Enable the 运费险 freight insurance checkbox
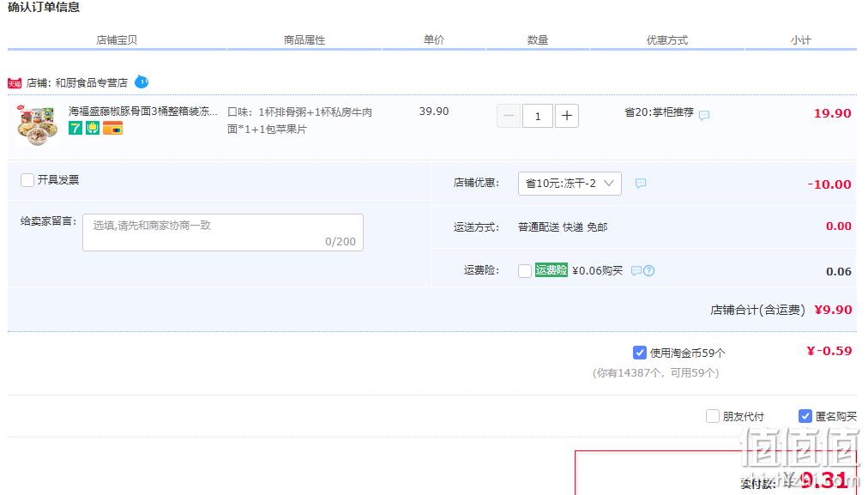 coord(525,271)
